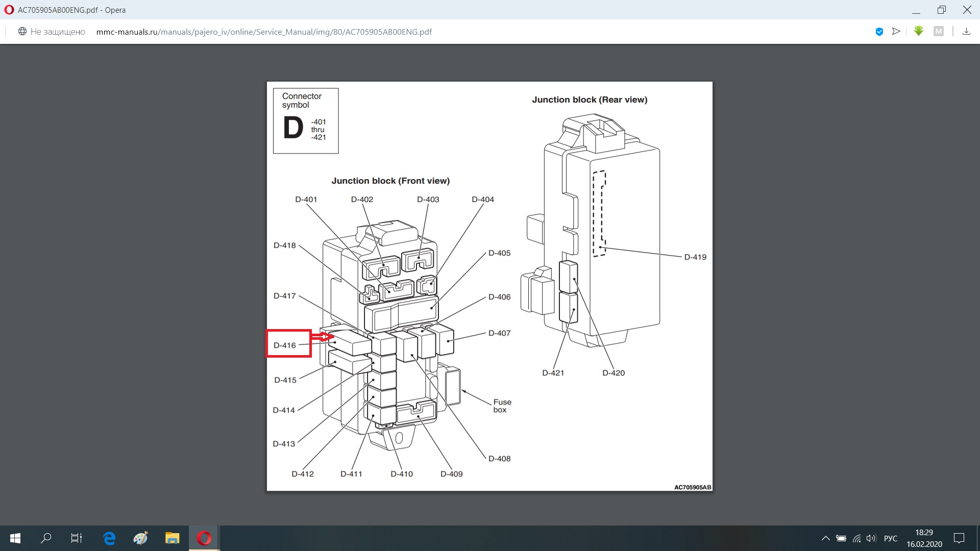Switch the РУС input language indicator
The image size is (980, 551).
(x=890, y=538)
